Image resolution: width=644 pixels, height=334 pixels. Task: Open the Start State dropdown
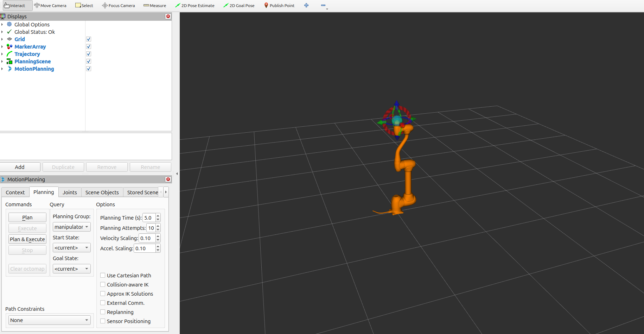(72, 248)
